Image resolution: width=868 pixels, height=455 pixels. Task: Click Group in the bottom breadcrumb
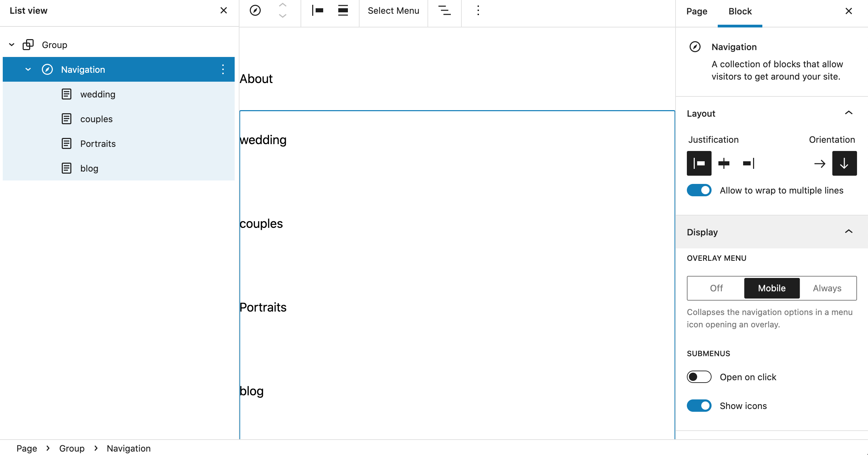click(x=72, y=448)
